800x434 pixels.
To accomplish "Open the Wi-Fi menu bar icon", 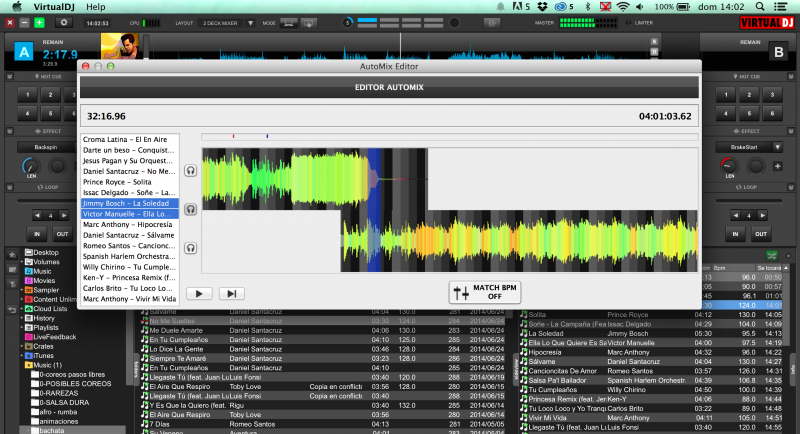I will pos(622,7).
